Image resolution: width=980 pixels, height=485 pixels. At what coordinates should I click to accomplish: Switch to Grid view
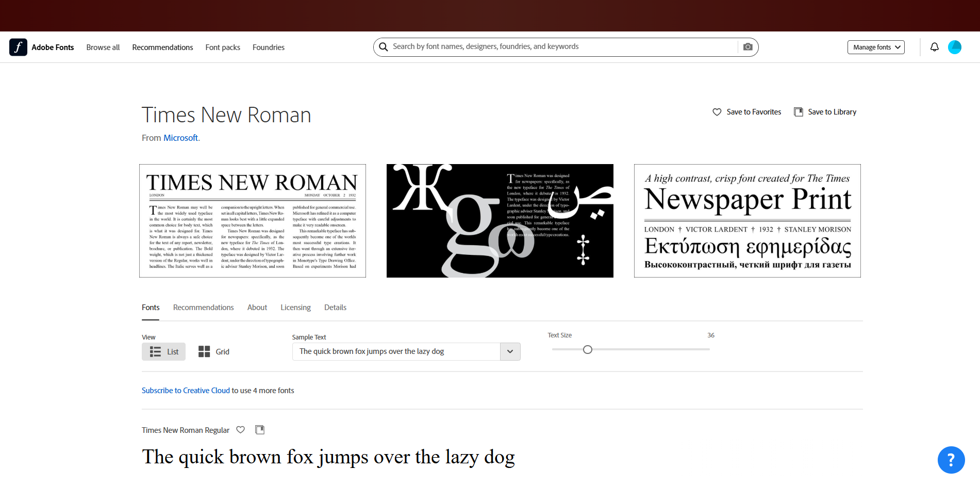213,351
